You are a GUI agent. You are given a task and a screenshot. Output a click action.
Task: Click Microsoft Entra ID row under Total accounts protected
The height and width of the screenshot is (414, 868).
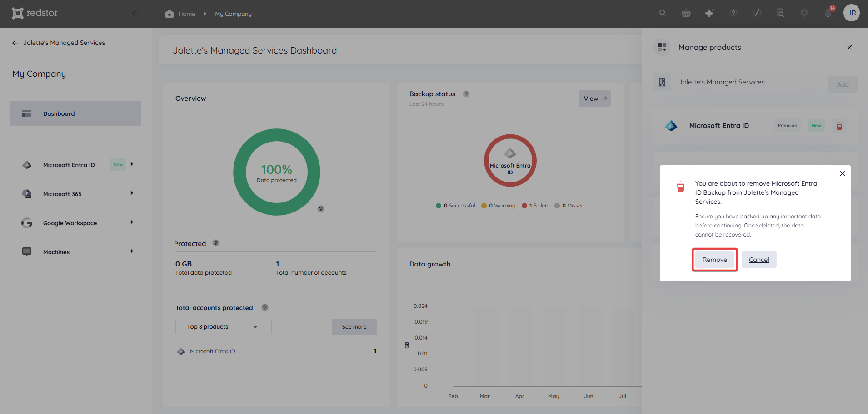pos(276,351)
